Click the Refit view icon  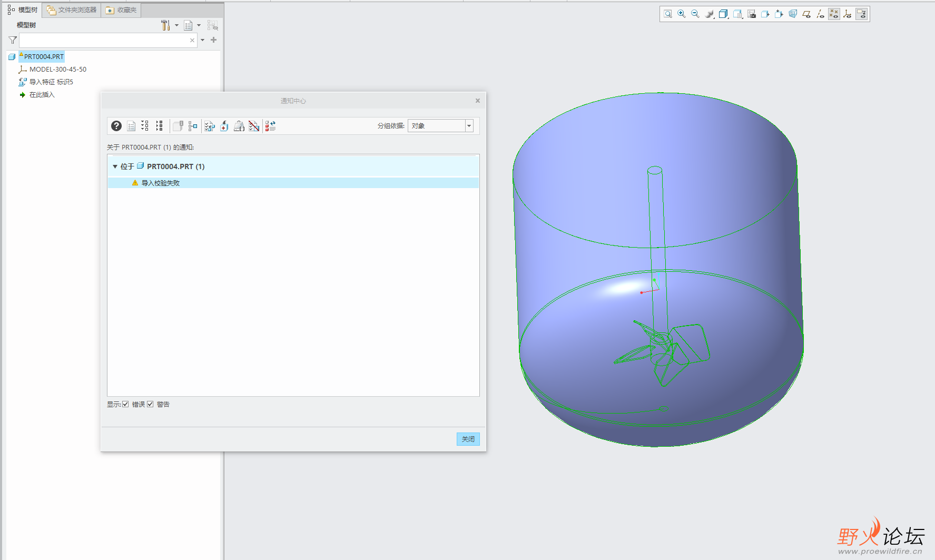tap(668, 14)
